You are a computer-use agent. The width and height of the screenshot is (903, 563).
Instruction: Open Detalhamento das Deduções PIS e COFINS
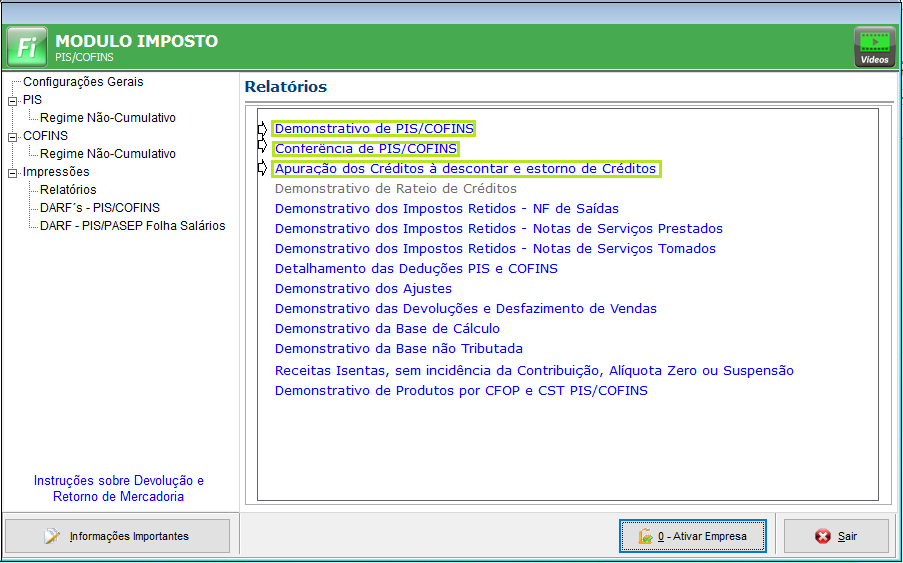(416, 269)
